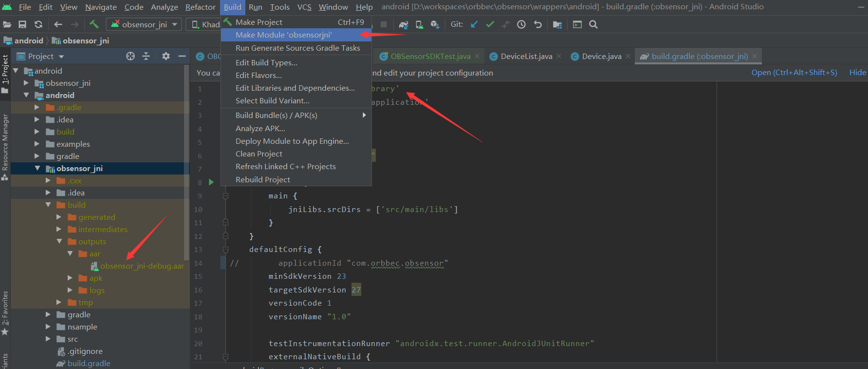
Task: Close the DeviceList.java tab
Action: click(559, 56)
